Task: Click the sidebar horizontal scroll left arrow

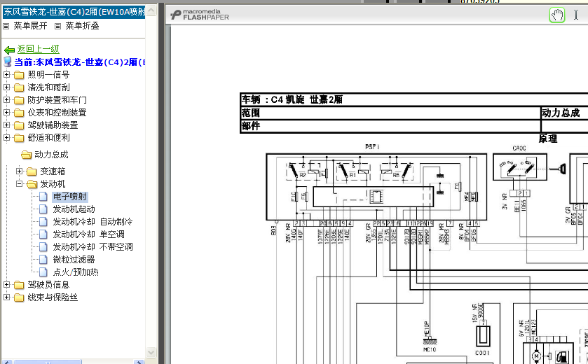Action: click(7, 362)
